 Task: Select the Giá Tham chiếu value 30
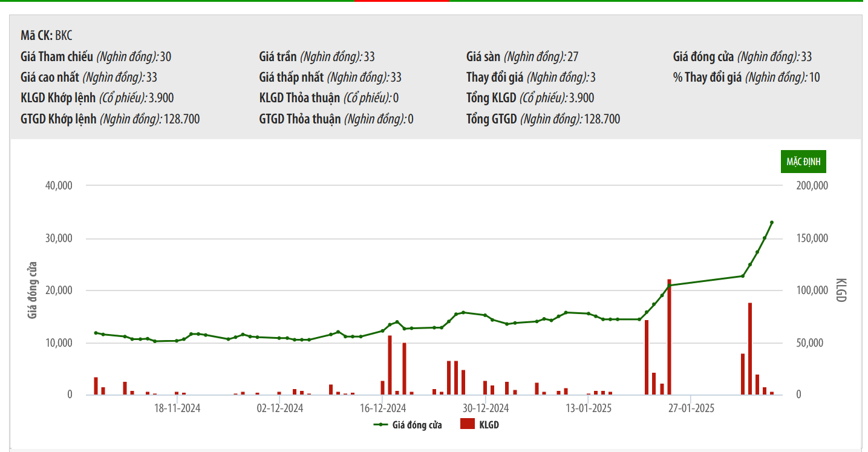[166, 57]
